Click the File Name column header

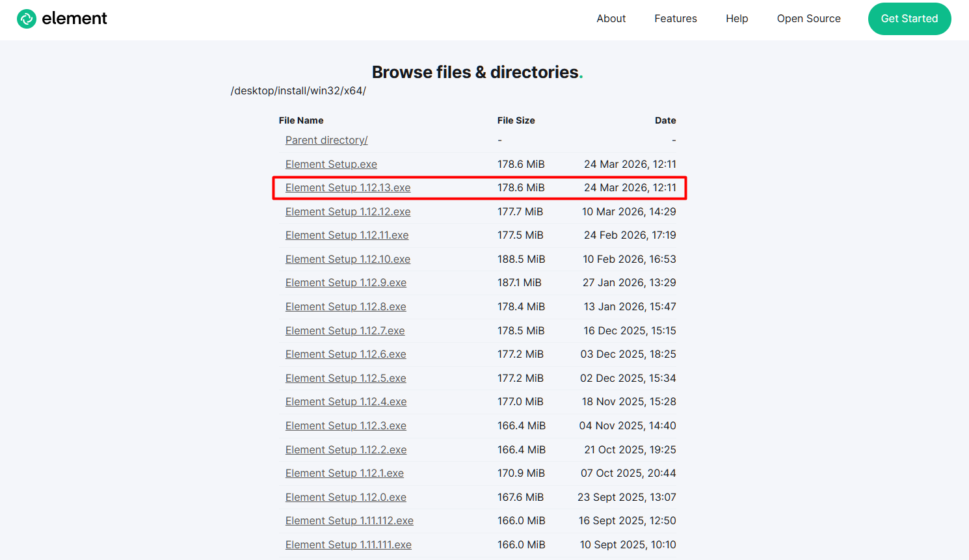[x=301, y=120]
